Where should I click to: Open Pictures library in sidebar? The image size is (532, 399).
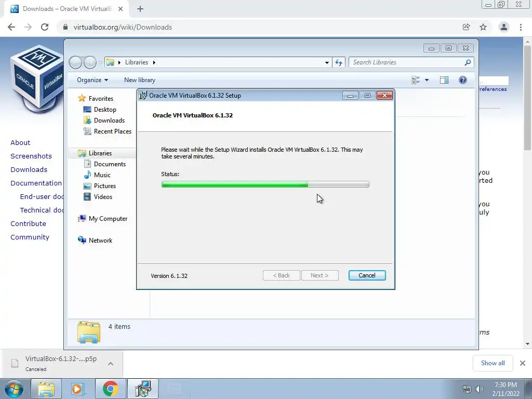pos(105,185)
